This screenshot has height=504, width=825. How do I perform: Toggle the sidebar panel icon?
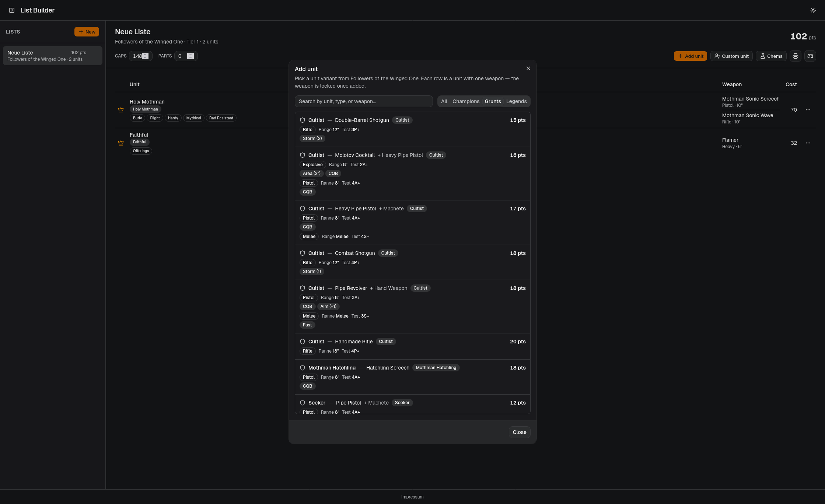pos(12,10)
